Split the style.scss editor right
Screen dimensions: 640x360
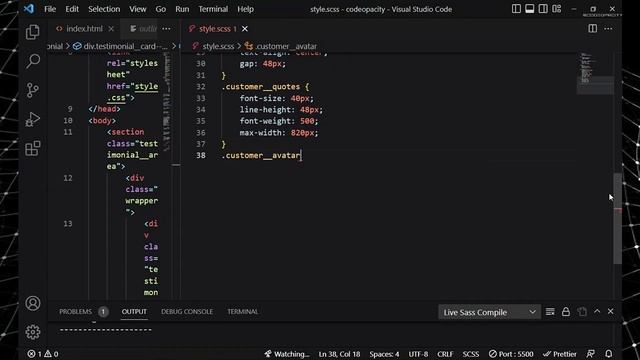(592, 29)
